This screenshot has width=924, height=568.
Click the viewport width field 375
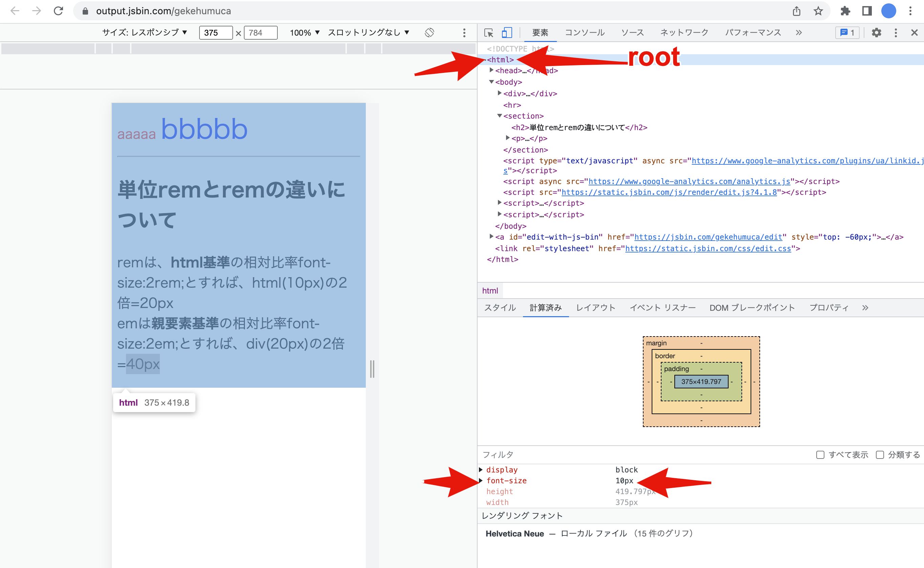point(216,33)
